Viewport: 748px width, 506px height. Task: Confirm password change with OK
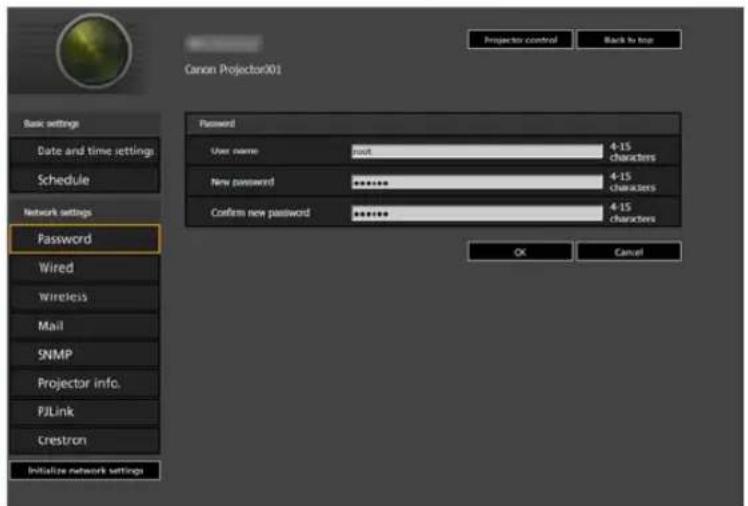click(x=520, y=252)
